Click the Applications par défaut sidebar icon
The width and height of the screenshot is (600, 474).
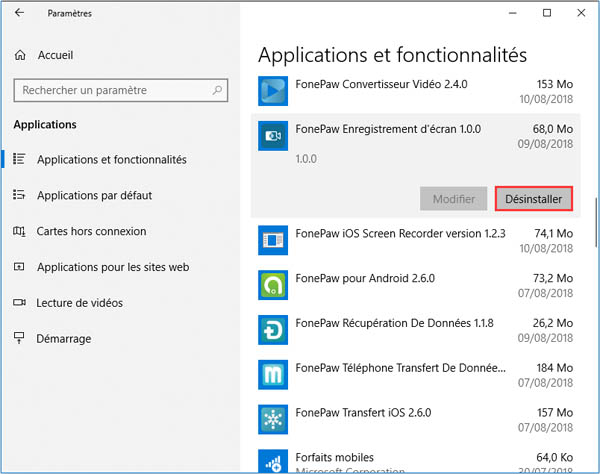pos(19,195)
